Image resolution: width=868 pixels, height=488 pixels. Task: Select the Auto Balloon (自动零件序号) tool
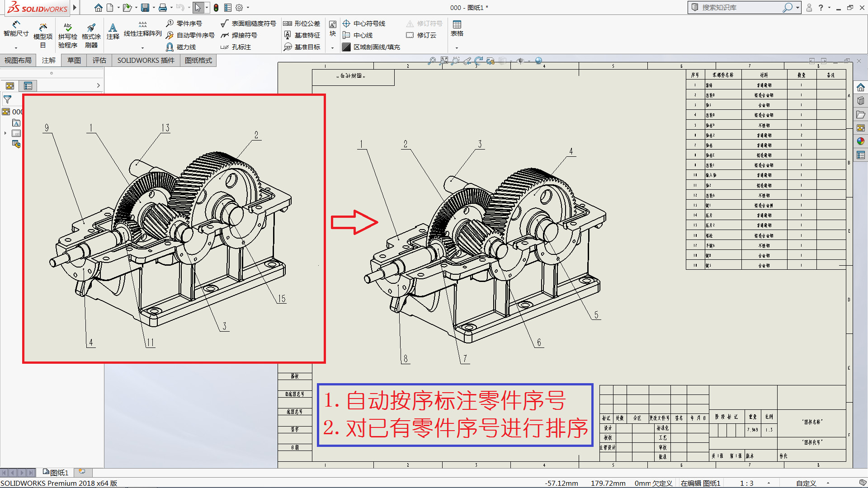pos(190,35)
